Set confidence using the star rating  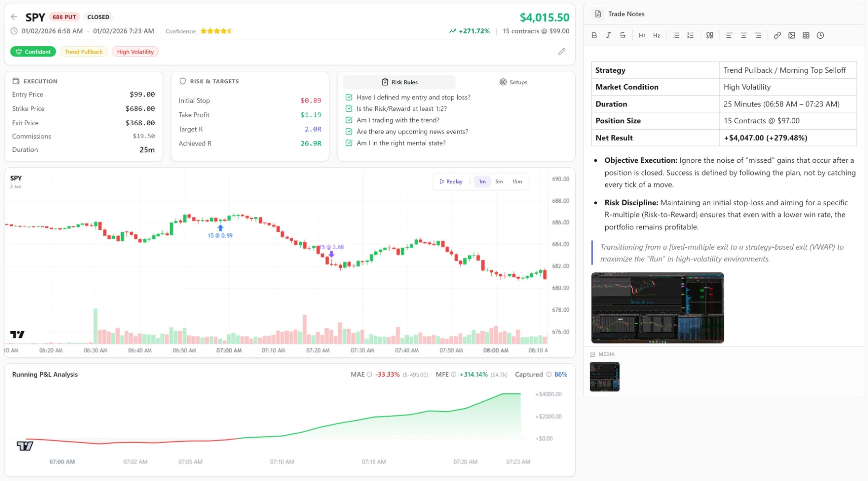pos(217,31)
